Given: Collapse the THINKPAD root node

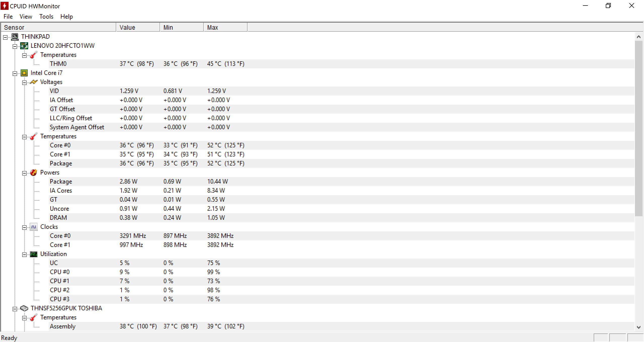Looking at the screenshot, I should click(x=5, y=37).
